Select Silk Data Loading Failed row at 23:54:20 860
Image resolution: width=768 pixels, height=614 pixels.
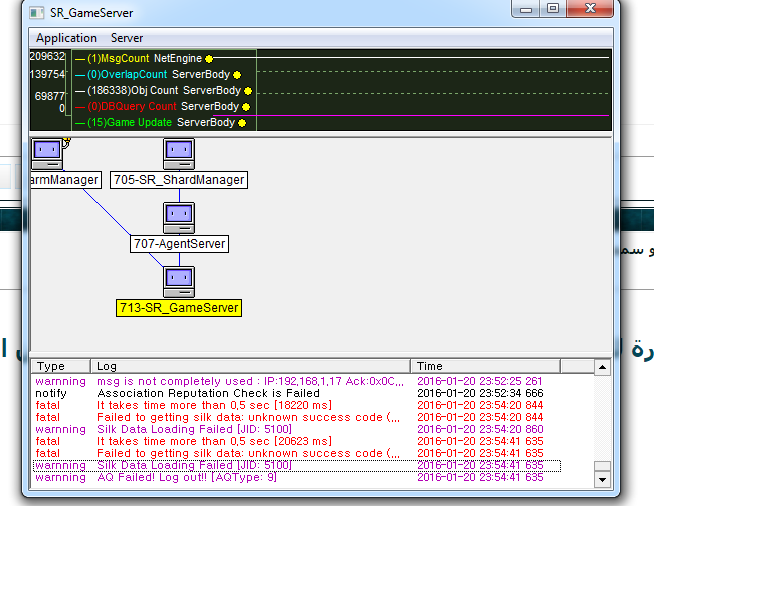click(x=296, y=429)
